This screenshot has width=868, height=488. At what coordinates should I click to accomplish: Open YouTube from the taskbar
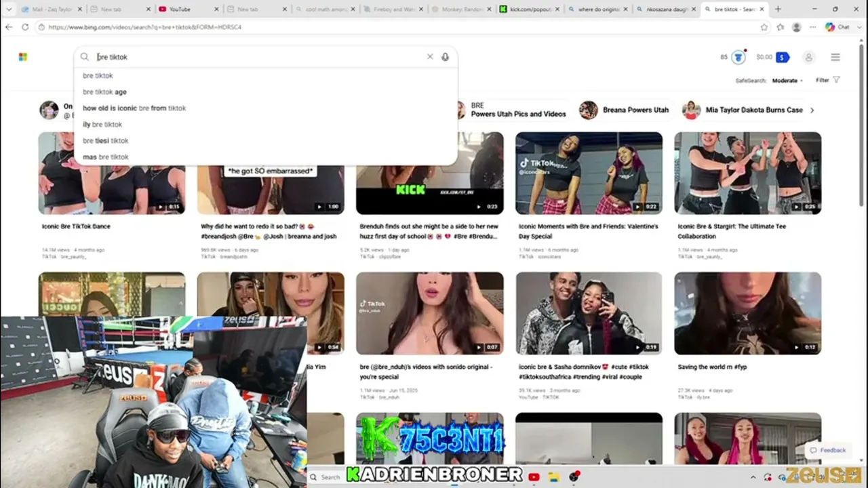tap(534, 477)
